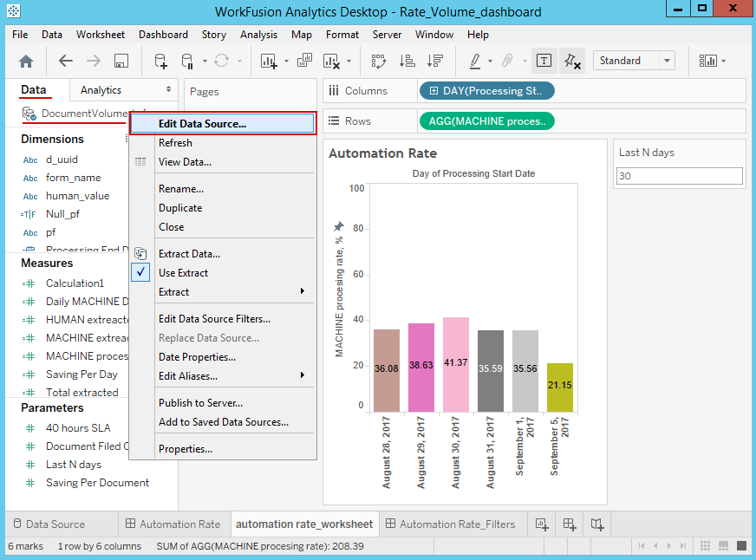Switch to the Automation Rate dashboard tab
The width and height of the screenshot is (756, 560).
(x=173, y=524)
